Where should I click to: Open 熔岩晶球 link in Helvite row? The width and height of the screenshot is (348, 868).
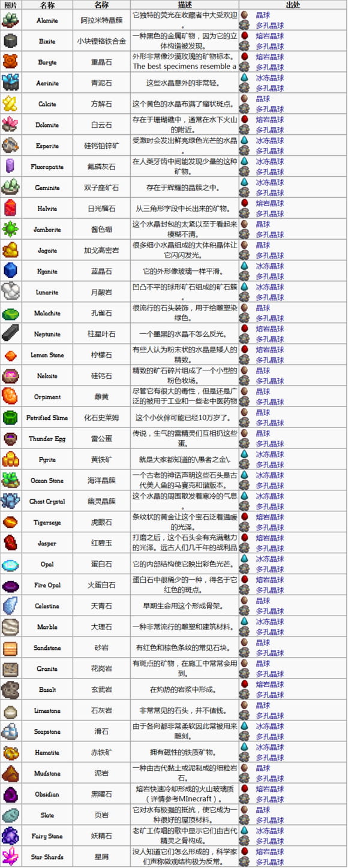point(270,203)
